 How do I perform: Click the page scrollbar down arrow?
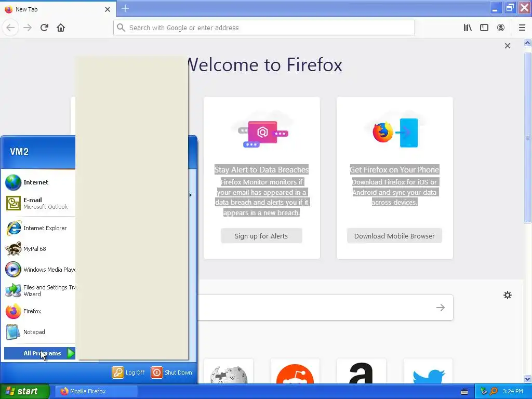(527, 379)
